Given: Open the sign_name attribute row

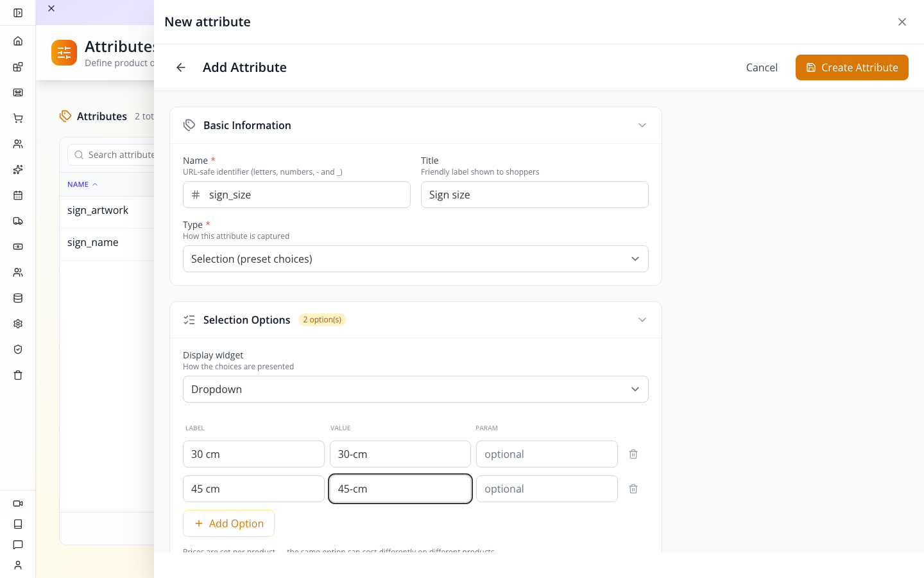Looking at the screenshot, I should tap(107, 244).
